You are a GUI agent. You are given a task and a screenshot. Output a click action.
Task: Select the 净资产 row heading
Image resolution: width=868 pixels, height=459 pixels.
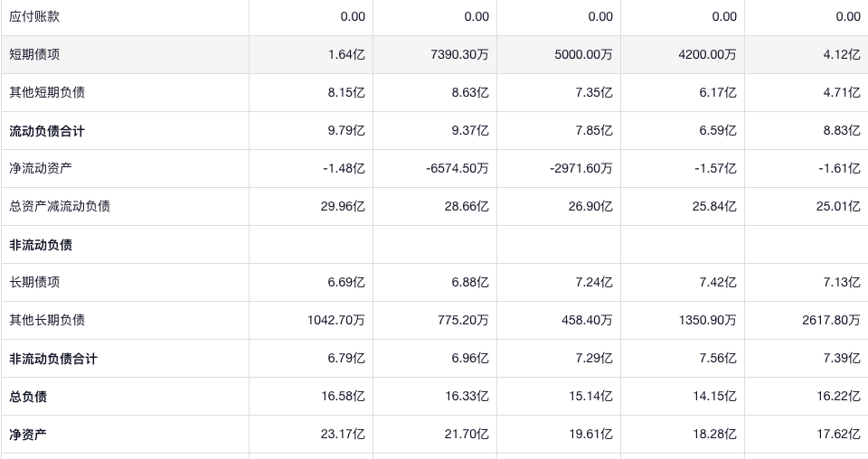coord(28,435)
